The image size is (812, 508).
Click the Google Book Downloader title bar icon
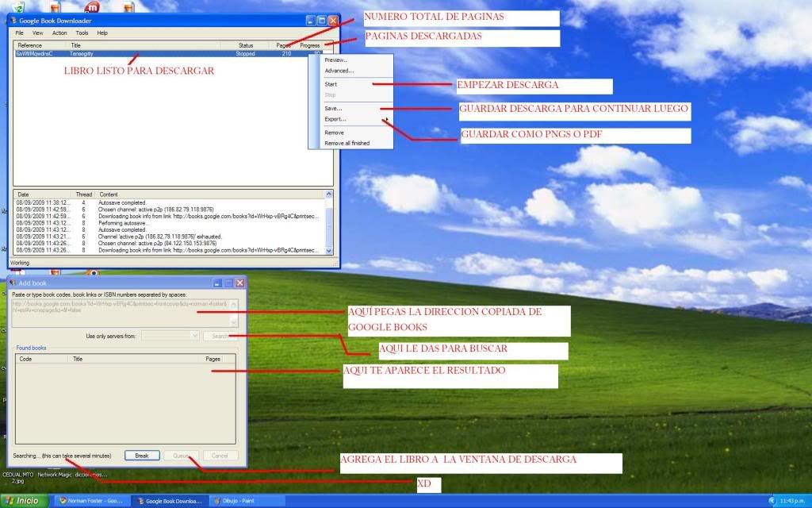click(x=13, y=20)
